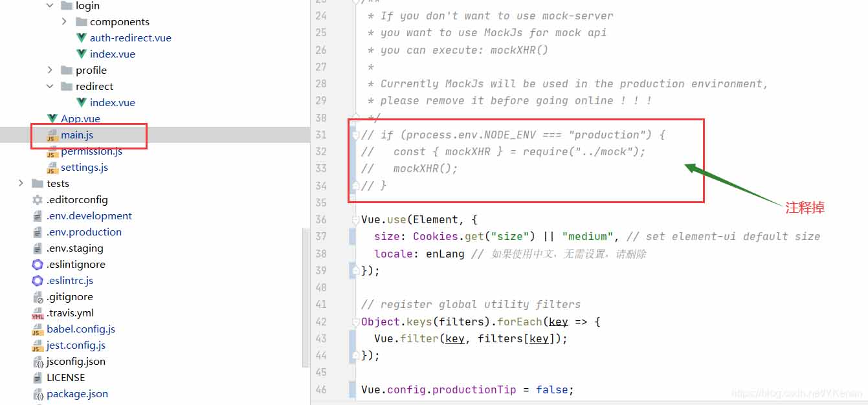
Task: Select App.vue in the project tree
Action: tap(80, 119)
